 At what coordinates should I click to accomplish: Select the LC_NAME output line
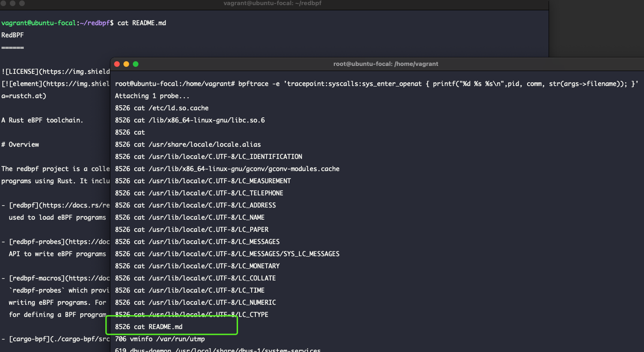(x=190, y=217)
